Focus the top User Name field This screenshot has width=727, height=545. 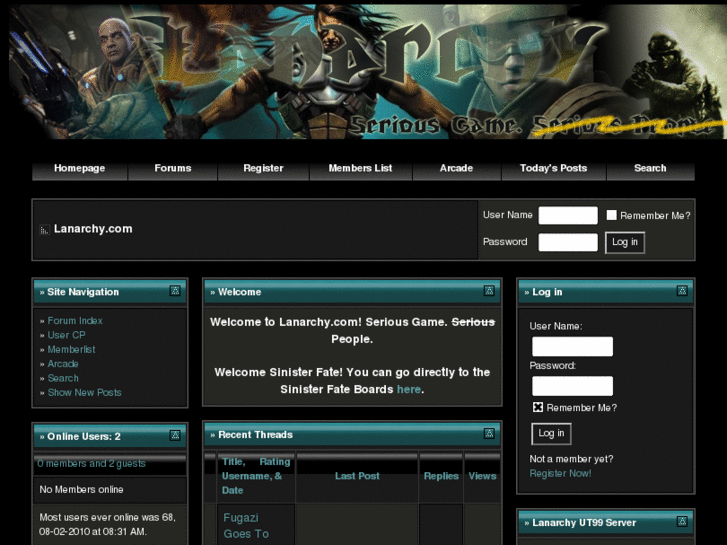[x=568, y=215]
